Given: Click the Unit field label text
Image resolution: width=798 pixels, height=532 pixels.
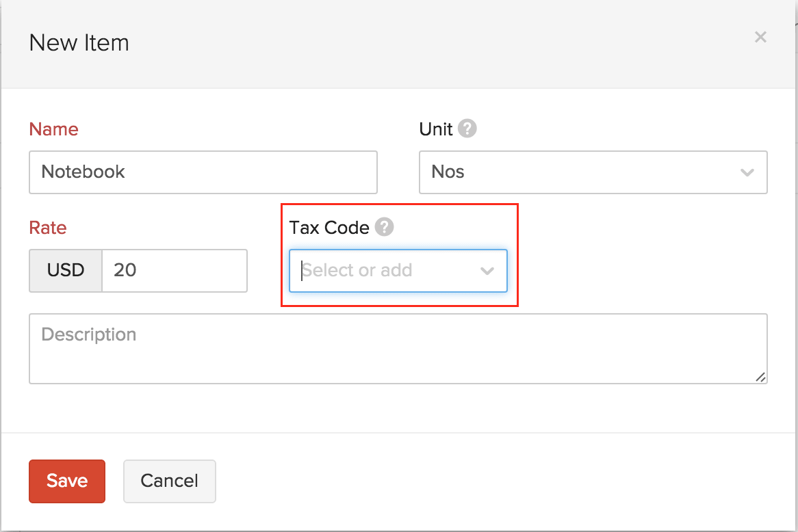Looking at the screenshot, I should tap(436, 129).
